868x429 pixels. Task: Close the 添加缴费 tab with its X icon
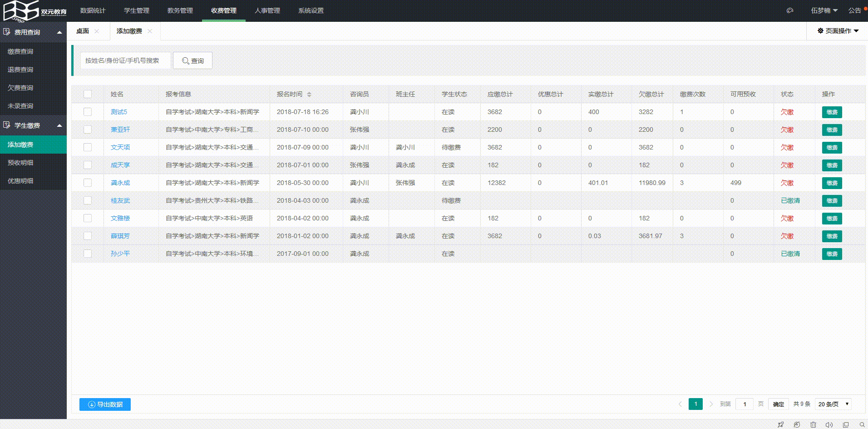click(x=150, y=31)
